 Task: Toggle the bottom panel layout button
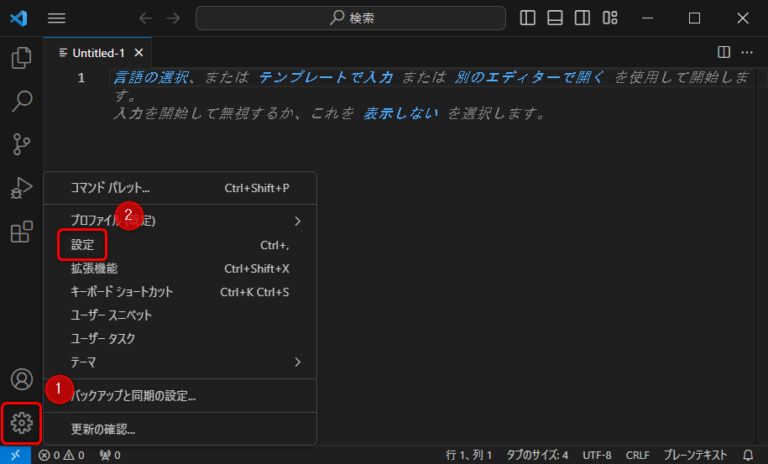click(x=555, y=18)
